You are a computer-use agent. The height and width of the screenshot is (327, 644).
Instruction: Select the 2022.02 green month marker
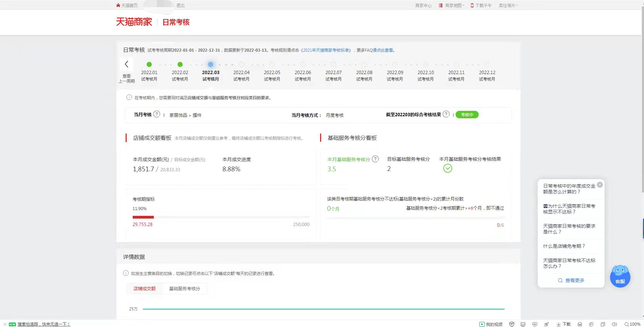pos(180,64)
